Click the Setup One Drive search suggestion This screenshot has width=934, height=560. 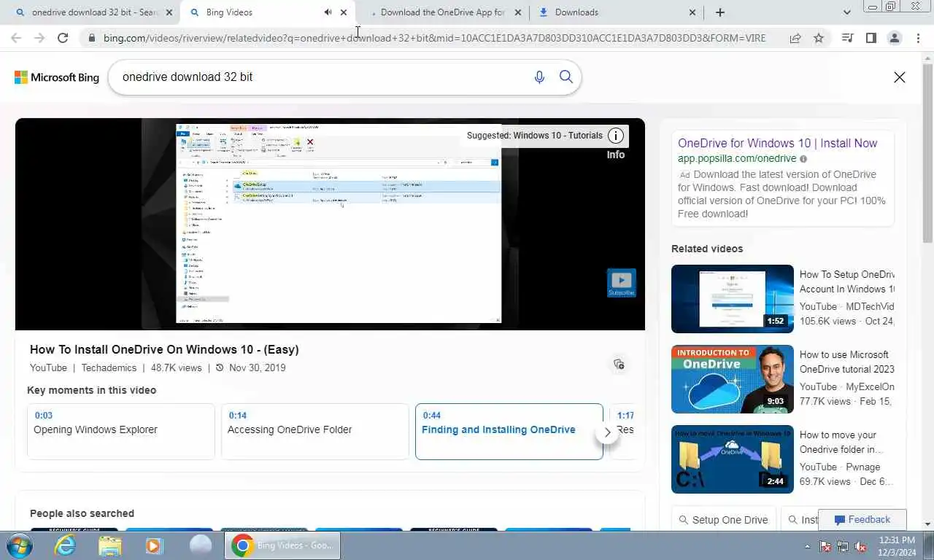723,520
